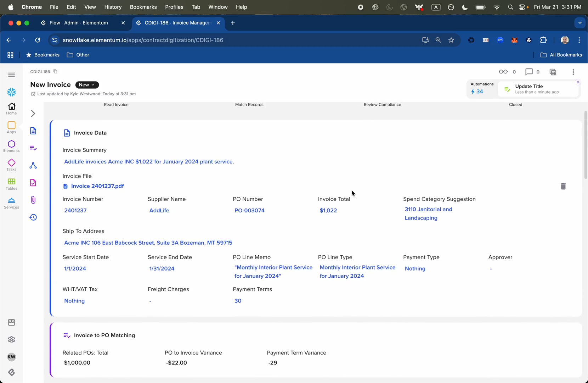The image size is (588, 383).
Task: Click Payment Terms value 30
Action: tap(238, 301)
